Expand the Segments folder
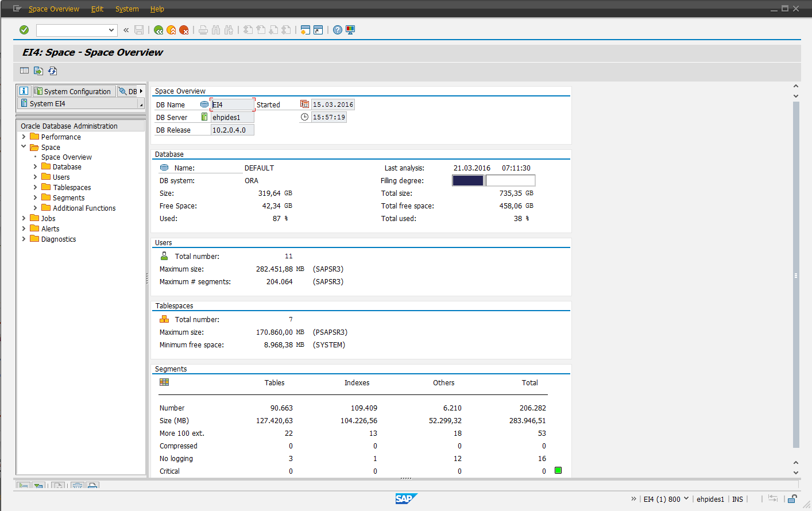 (35, 198)
